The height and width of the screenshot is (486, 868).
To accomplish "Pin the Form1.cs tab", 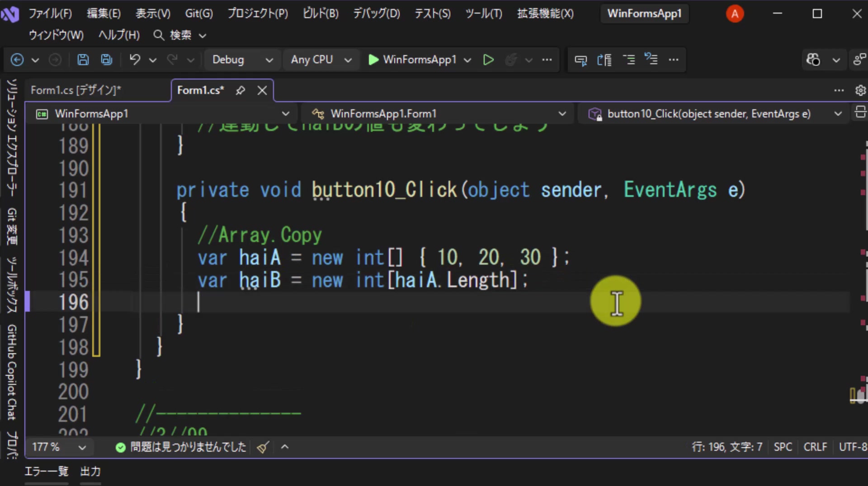I will 241,90.
